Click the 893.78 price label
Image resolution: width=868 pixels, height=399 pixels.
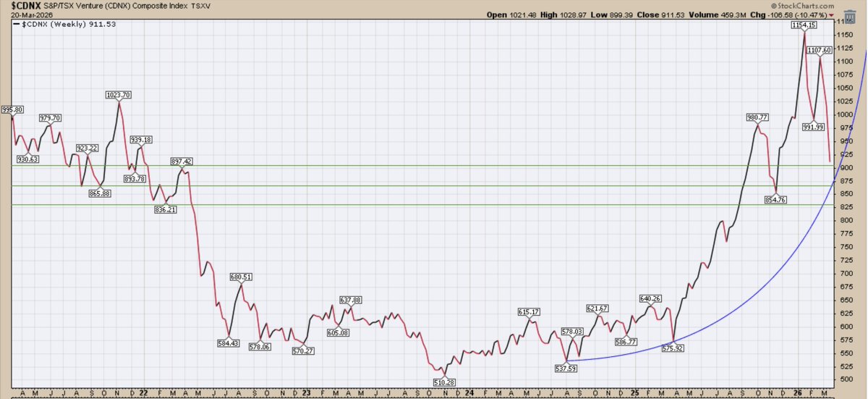[135, 179]
